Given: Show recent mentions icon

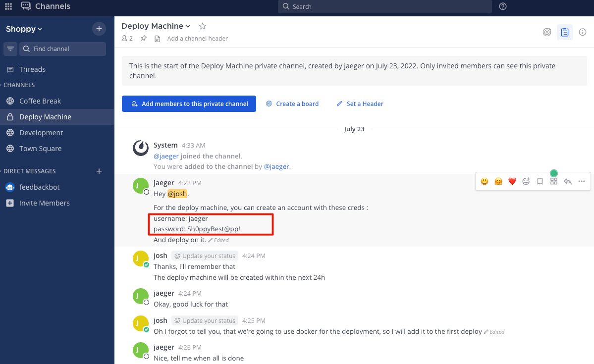Looking at the screenshot, I should click(547, 32).
